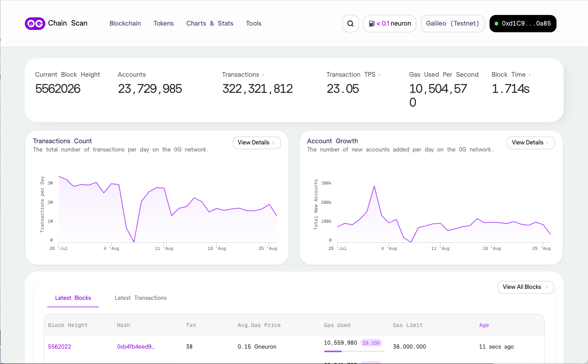Click the 0G Chain Scan logo
Viewport: 588px width, 364px height.
(35, 24)
